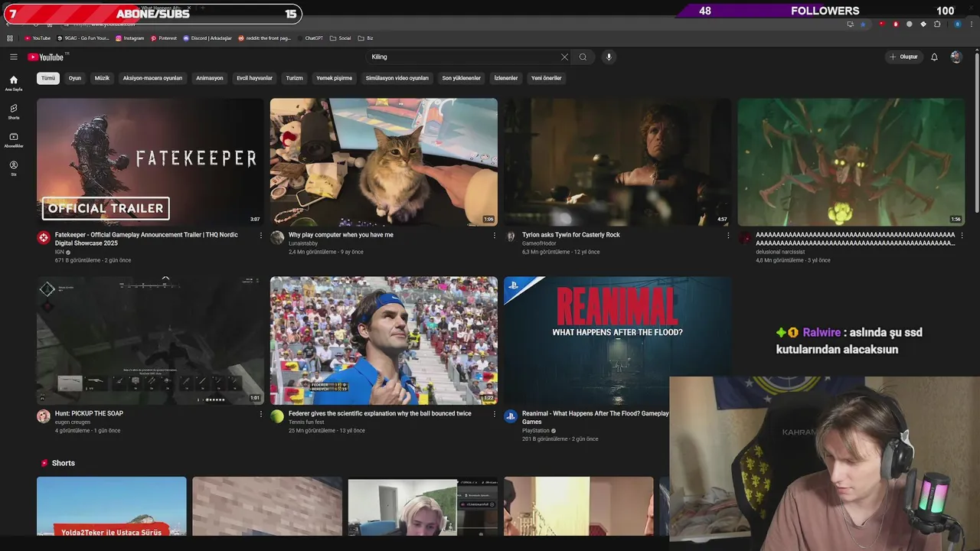Screen dimensions: 980x551
Task: Open the spider creature video thumbnail
Action: pos(851,161)
